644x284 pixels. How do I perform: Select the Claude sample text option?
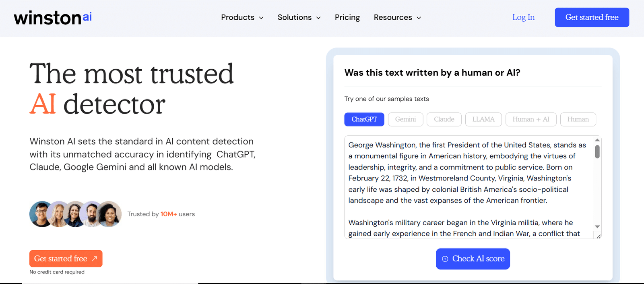pos(444,119)
